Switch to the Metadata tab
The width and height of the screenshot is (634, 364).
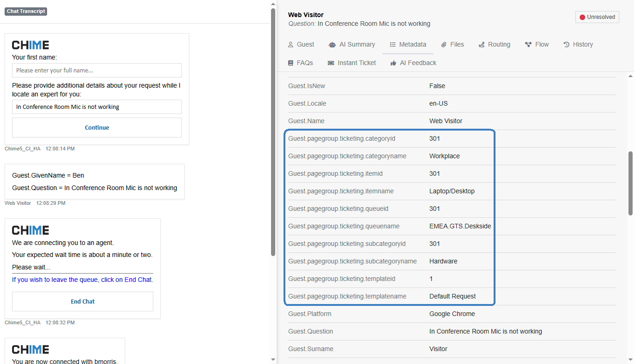[x=408, y=45]
